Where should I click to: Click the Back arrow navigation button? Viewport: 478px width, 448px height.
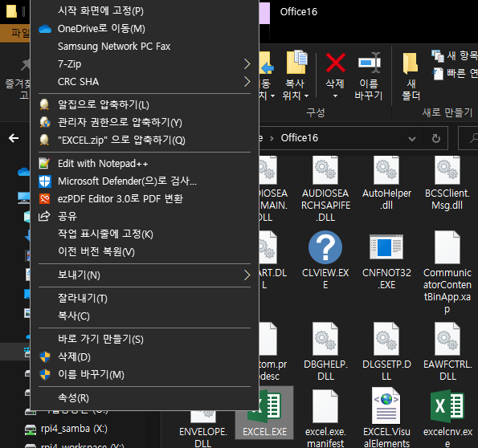click(x=14, y=138)
